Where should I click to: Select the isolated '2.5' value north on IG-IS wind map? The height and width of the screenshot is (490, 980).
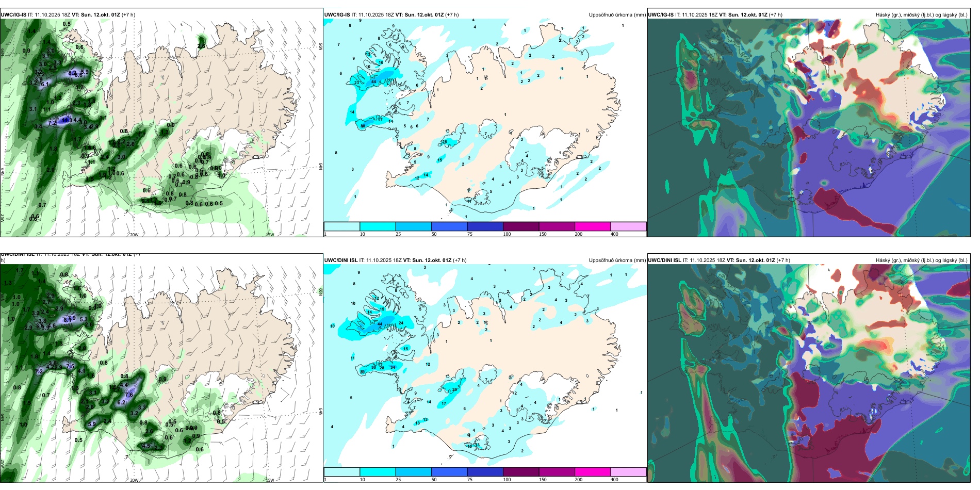coord(201,46)
